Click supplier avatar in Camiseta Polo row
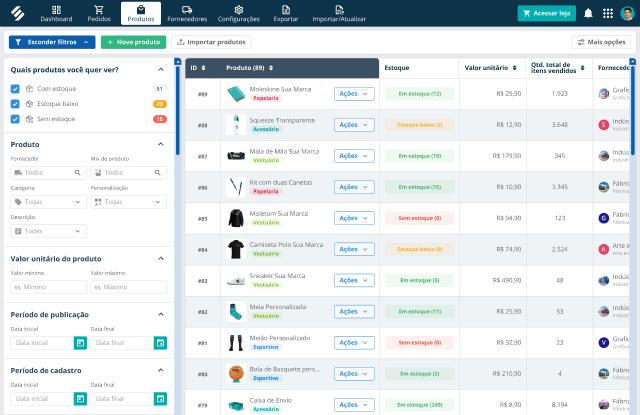640x415 pixels. pos(604,249)
